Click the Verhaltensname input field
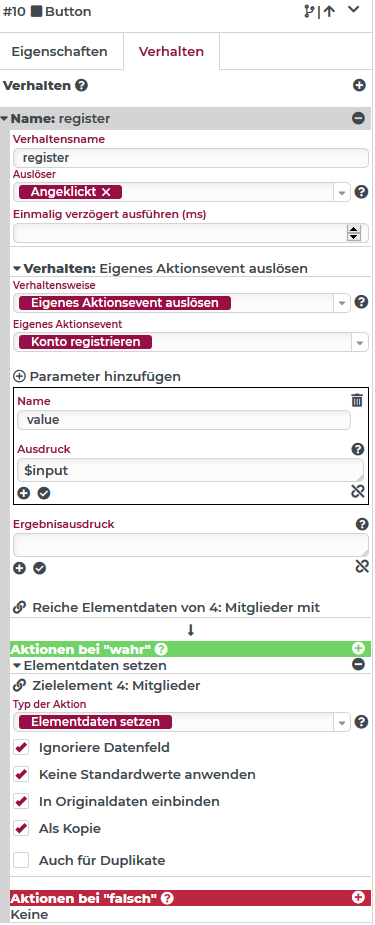This screenshot has width=375, height=925. pos(190,158)
